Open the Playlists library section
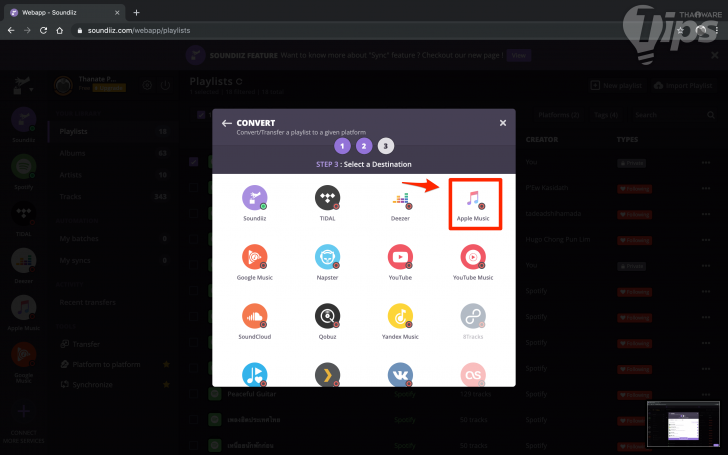This screenshot has height=455, width=728. (x=113, y=131)
